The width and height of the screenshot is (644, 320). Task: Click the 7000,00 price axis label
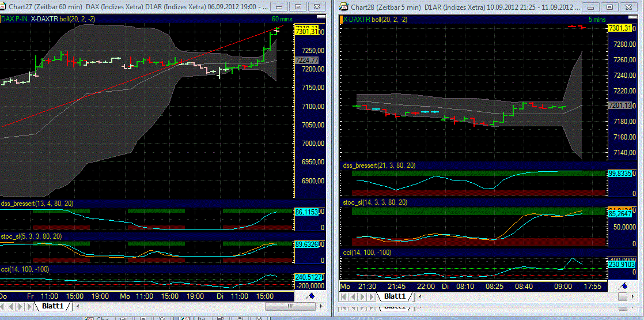[312, 144]
